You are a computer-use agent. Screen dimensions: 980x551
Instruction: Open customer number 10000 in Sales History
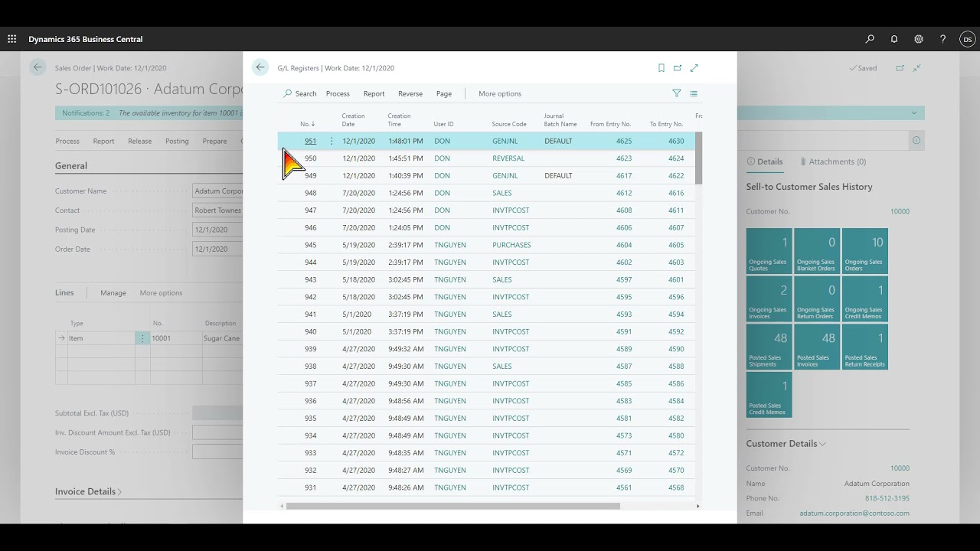900,211
